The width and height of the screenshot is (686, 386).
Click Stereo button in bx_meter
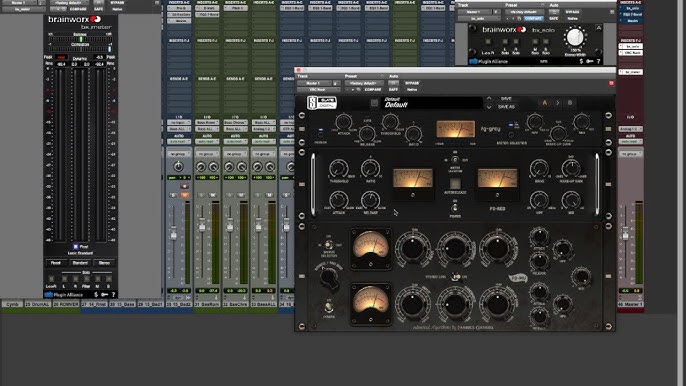104,263
